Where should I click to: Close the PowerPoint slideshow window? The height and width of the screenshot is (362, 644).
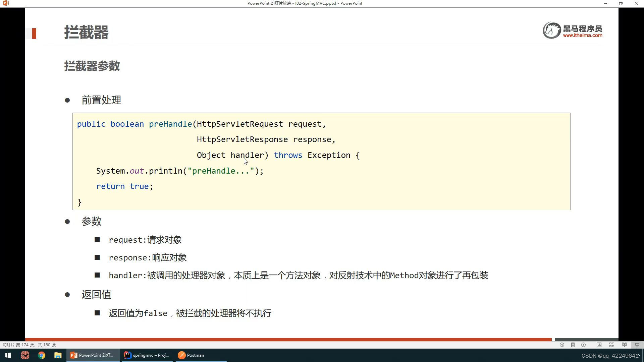(636, 3)
